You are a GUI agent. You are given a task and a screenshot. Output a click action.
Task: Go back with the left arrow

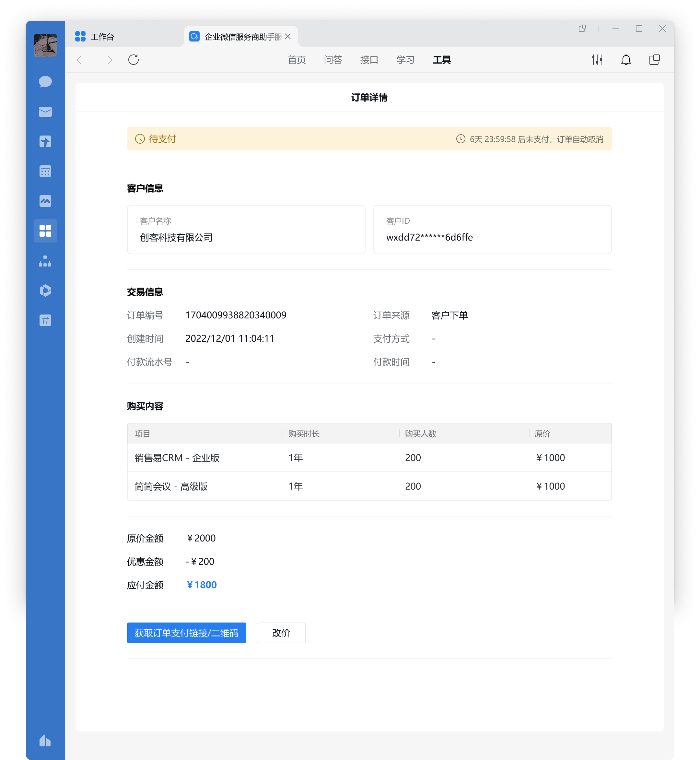click(82, 60)
